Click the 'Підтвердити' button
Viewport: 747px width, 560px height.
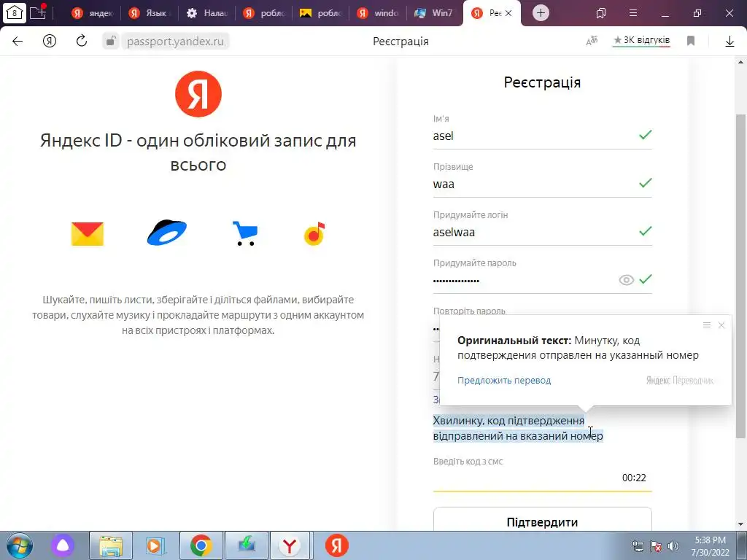coord(542,521)
